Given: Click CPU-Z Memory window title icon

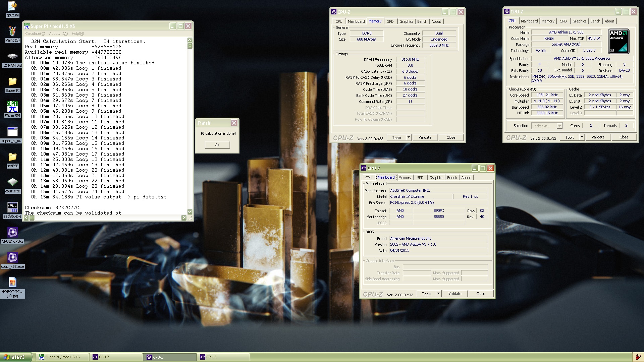Looking at the screenshot, I should pos(334,12).
